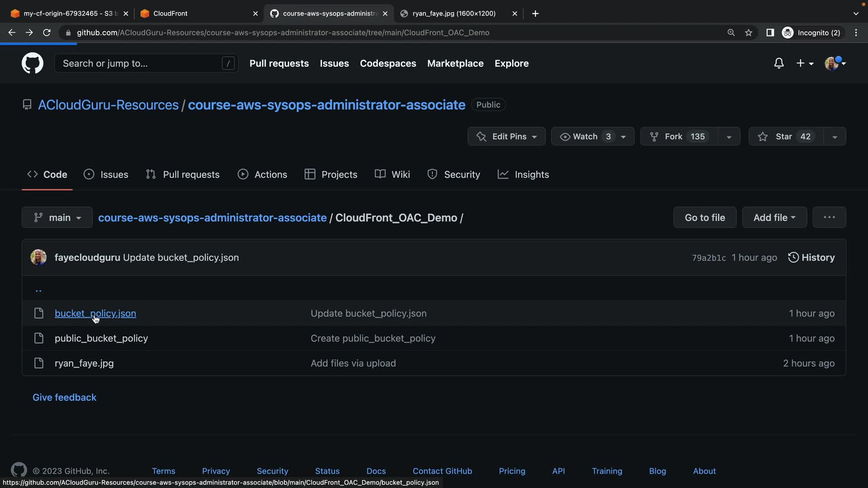Open the browser side panel icon
The width and height of the screenshot is (868, 488).
click(x=770, y=33)
